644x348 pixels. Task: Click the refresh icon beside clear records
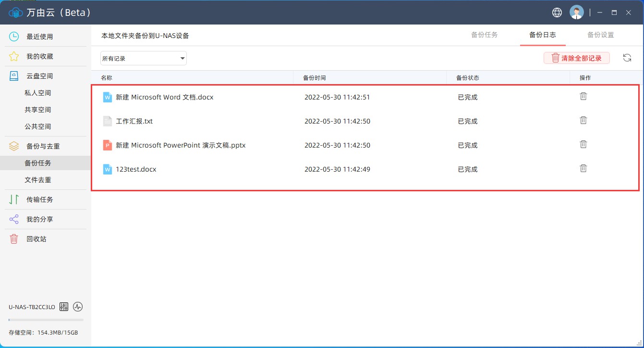tap(627, 58)
